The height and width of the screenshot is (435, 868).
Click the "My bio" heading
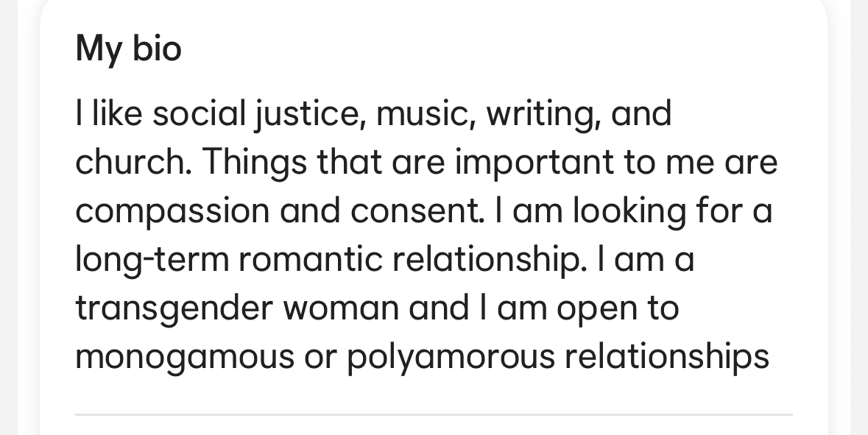[x=128, y=49]
